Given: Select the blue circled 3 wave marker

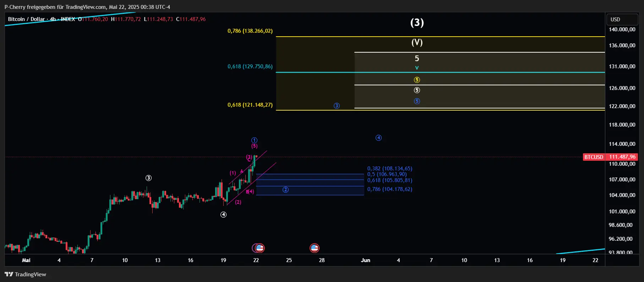Looking at the screenshot, I should [337, 106].
